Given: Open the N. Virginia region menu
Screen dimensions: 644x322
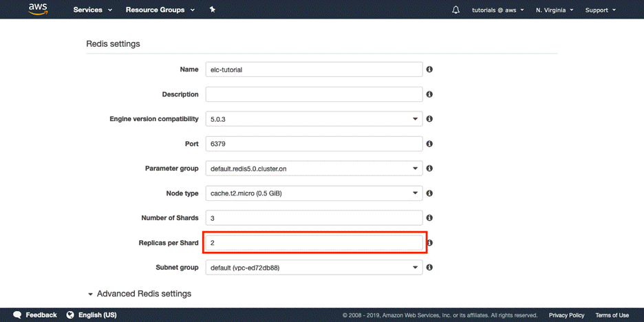Looking at the screenshot, I should pos(556,10).
